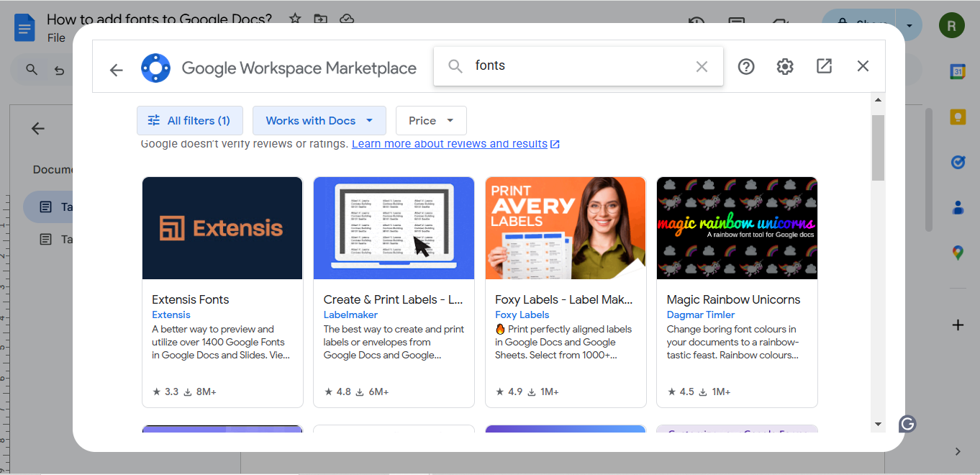Open Create & Print Labels title
980x475 pixels.
393,299
